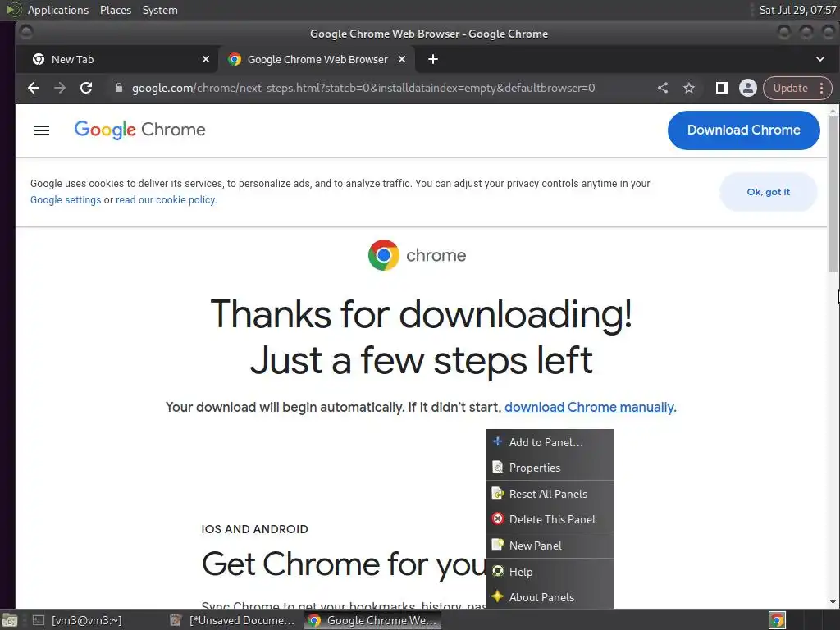Image resolution: width=840 pixels, height=630 pixels.
Task: Select Google Chrome taskbar button
Action: pyautogui.click(x=373, y=620)
